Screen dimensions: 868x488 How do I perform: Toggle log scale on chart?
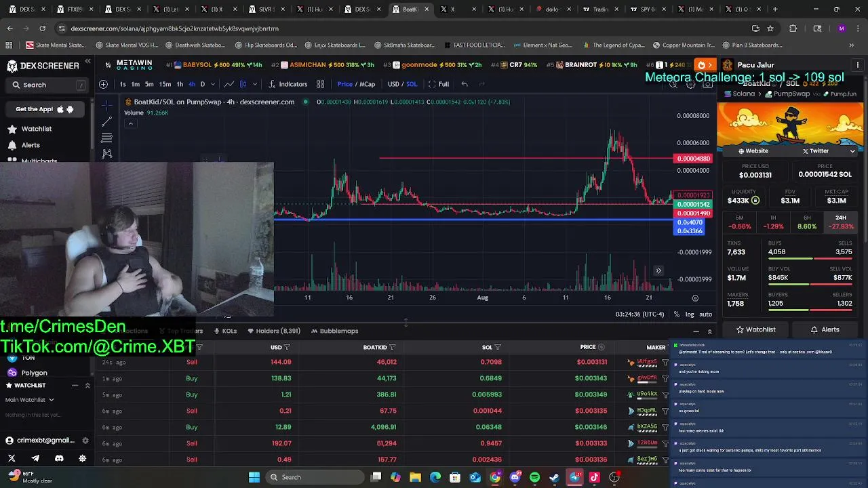pyautogui.click(x=690, y=314)
